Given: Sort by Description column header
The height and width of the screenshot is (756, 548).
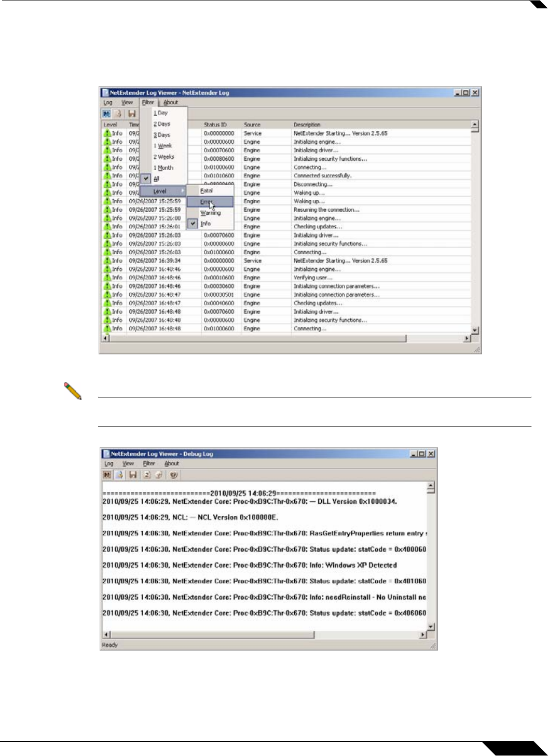Looking at the screenshot, I should pos(381,125).
